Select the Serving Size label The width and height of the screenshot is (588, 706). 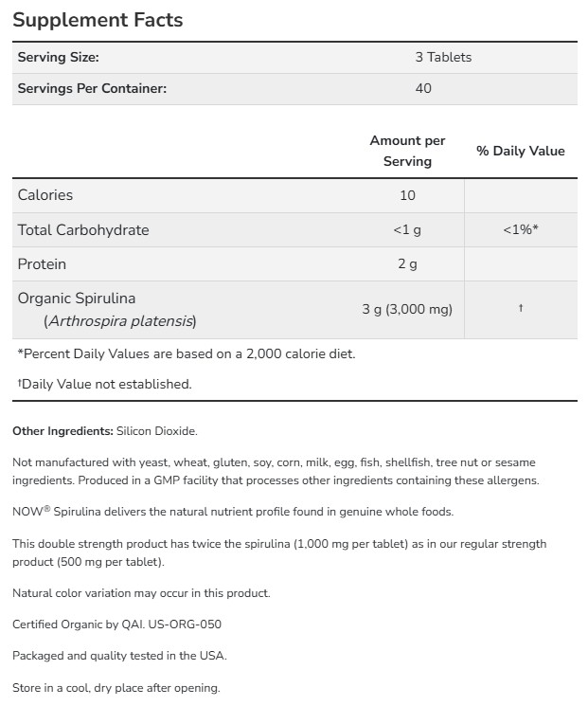click(x=58, y=57)
